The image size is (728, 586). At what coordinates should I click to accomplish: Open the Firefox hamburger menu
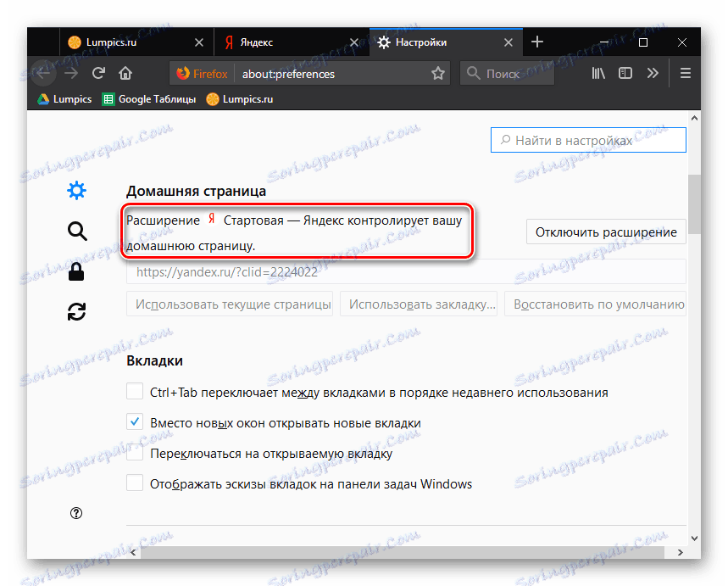686,73
